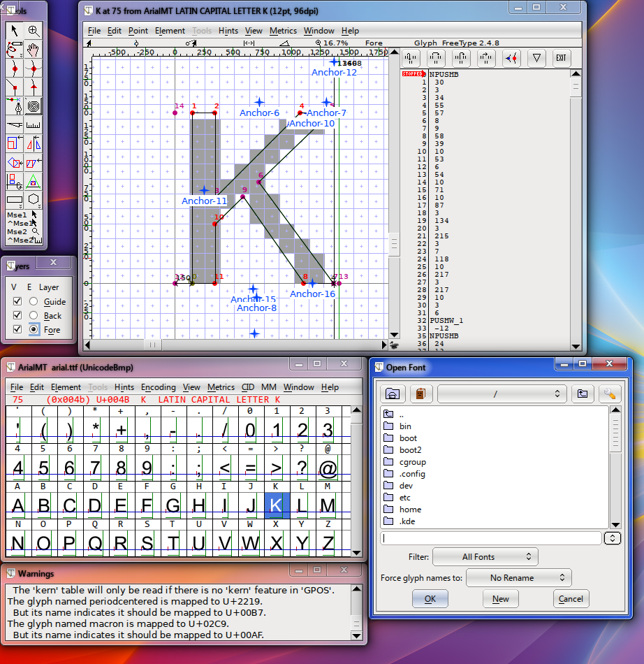Screen dimensions: 644x664
Task: Uncheck the Fore layer visibility checkbox
Action: pyautogui.click(x=17, y=330)
